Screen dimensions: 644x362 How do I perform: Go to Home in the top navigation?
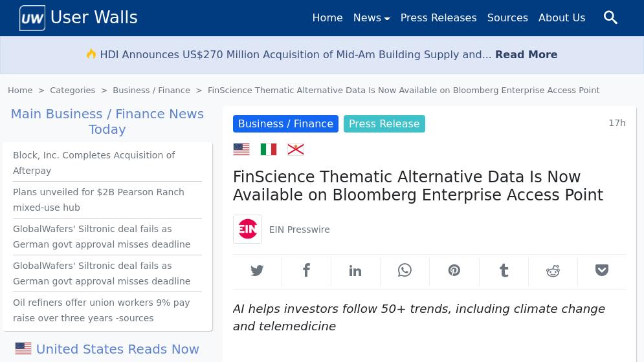328,17
